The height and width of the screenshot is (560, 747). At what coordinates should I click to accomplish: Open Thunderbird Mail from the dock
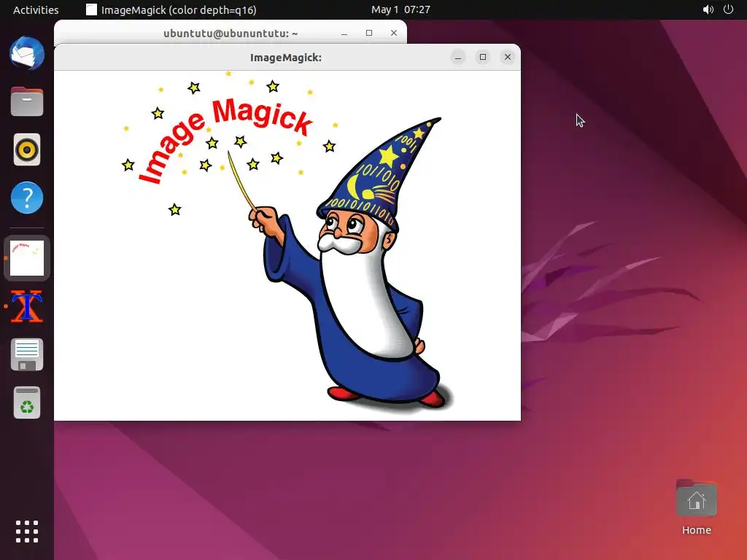coord(27,53)
